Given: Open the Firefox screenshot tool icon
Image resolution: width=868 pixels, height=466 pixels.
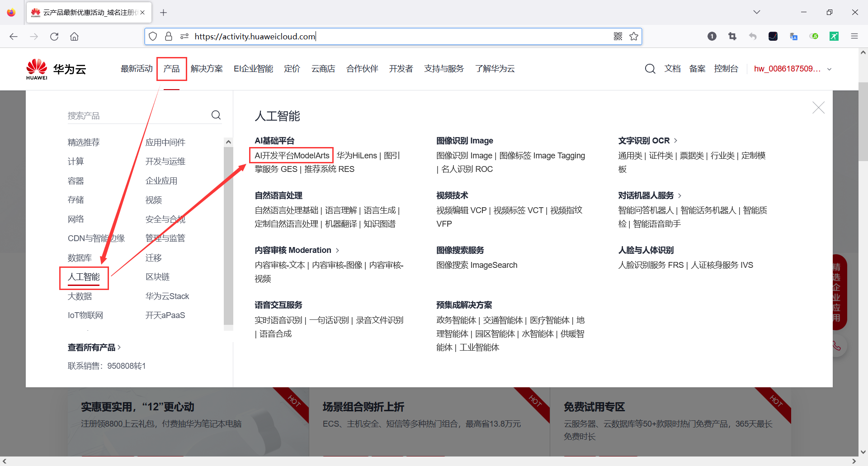Looking at the screenshot, I should (732, 36).
